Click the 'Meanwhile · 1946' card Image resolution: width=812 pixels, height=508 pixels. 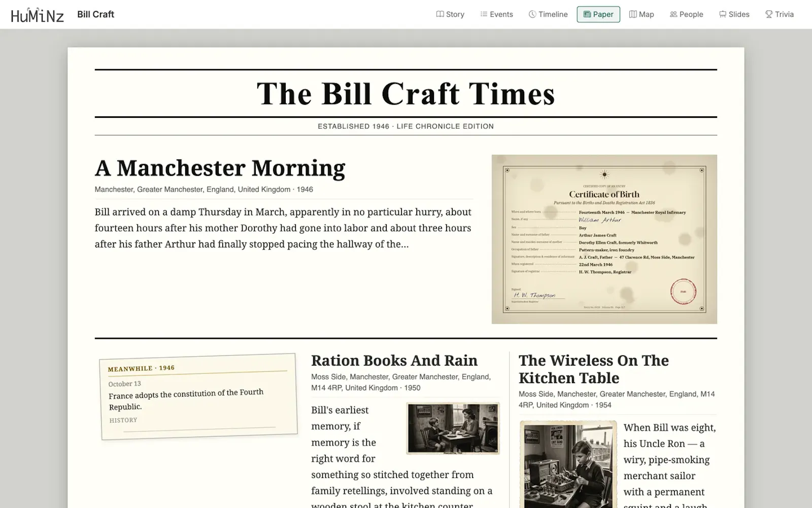pos(198,396)
